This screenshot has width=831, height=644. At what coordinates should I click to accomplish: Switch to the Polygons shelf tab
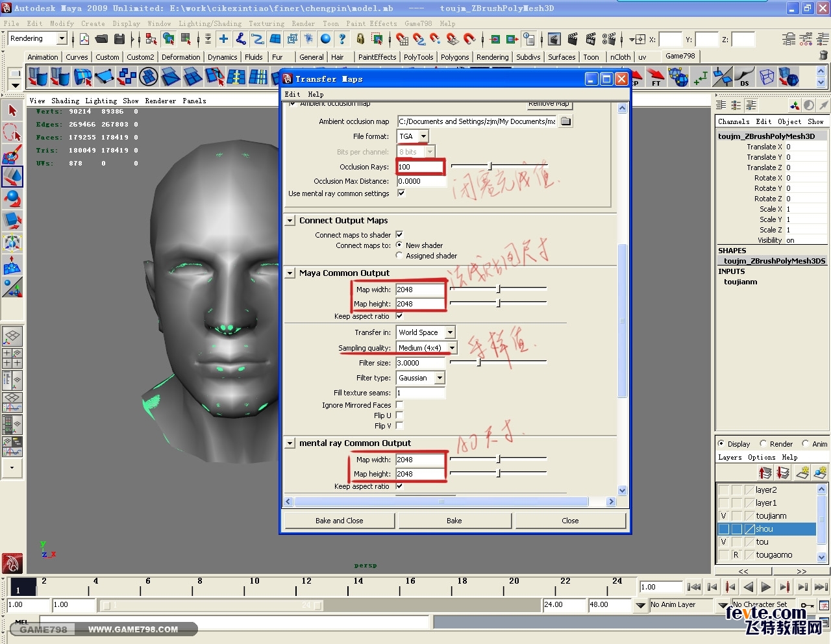click(x=454, y=57)
